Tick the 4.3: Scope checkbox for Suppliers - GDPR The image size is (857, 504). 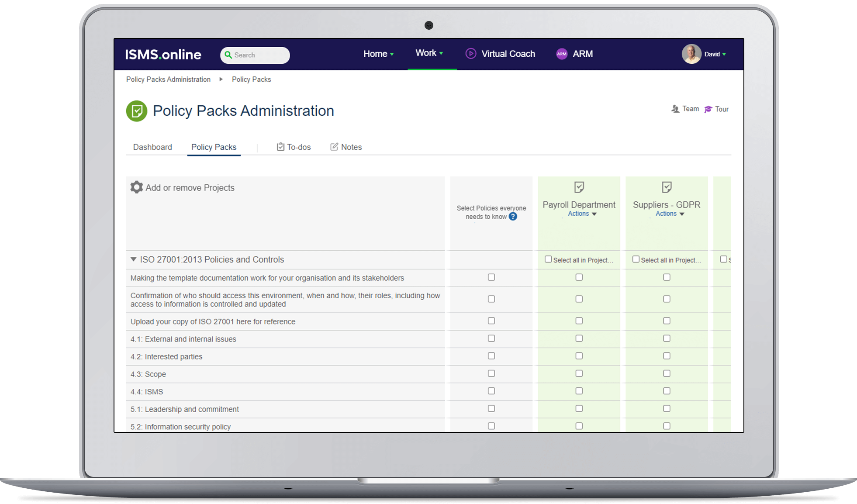666,373
